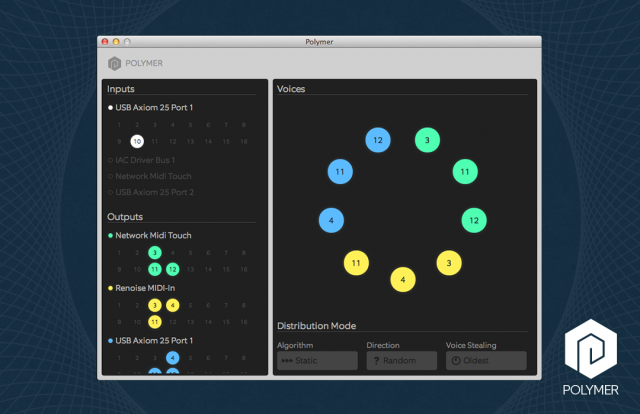
Task: Click yellow voice 4 at the ring bottom
Action: pos(403,279)
